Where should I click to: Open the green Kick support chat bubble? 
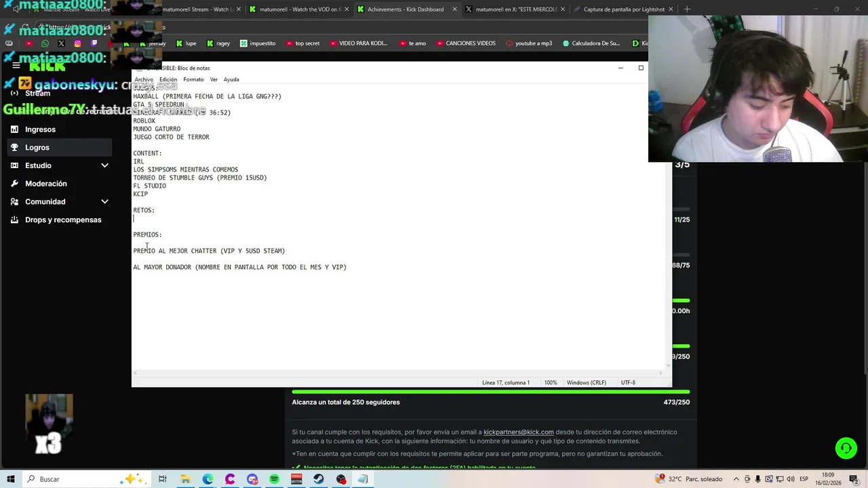click(846, 448)
